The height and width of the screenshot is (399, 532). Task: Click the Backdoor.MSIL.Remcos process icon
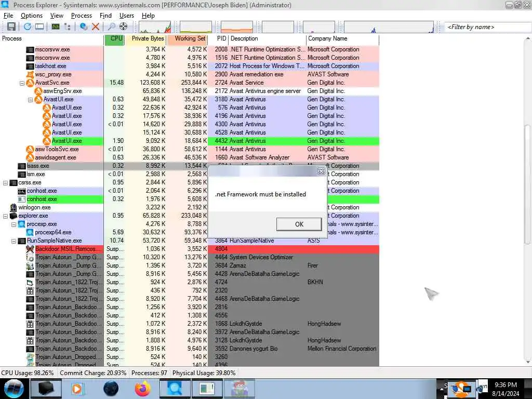[30, 249]
